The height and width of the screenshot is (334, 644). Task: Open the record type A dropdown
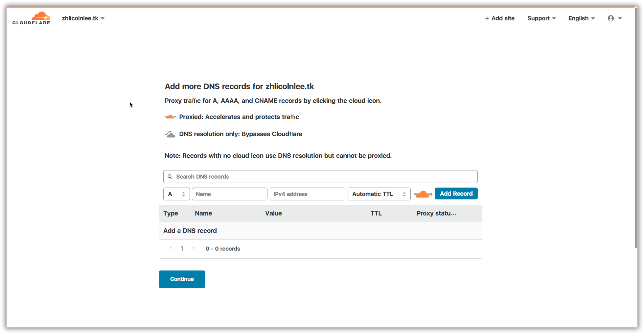pos(176,194)
